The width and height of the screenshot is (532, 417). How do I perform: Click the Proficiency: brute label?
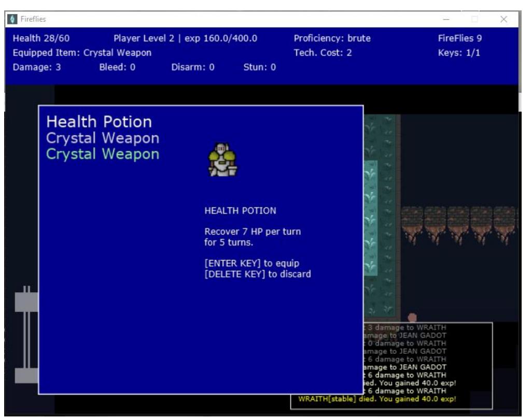click(332, 38)
